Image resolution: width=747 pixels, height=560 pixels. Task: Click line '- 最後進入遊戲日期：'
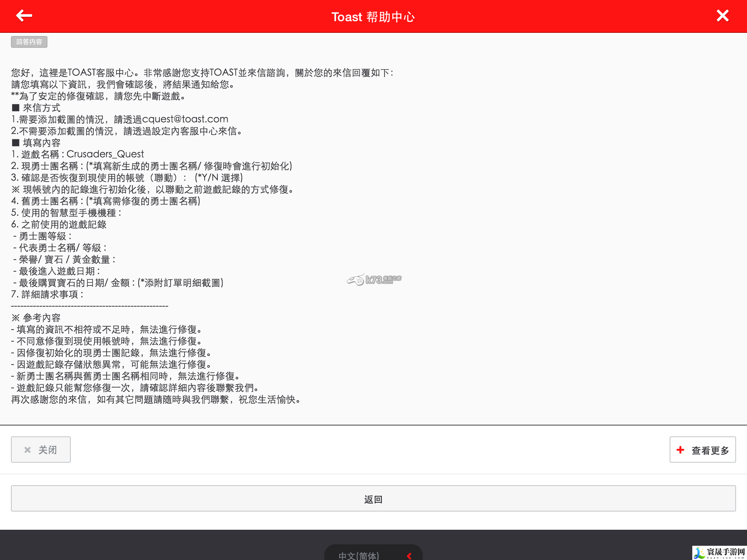[x=57, y=271]
